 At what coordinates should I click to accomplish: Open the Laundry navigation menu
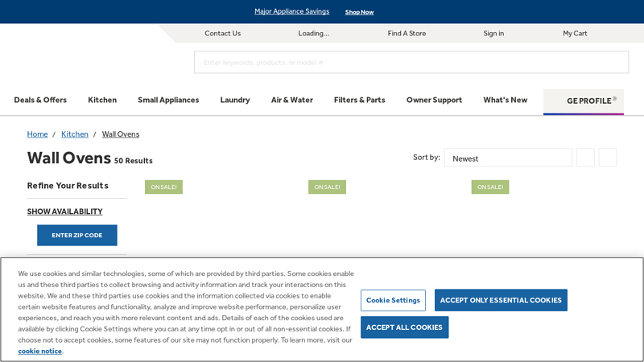tap(235, 100)
